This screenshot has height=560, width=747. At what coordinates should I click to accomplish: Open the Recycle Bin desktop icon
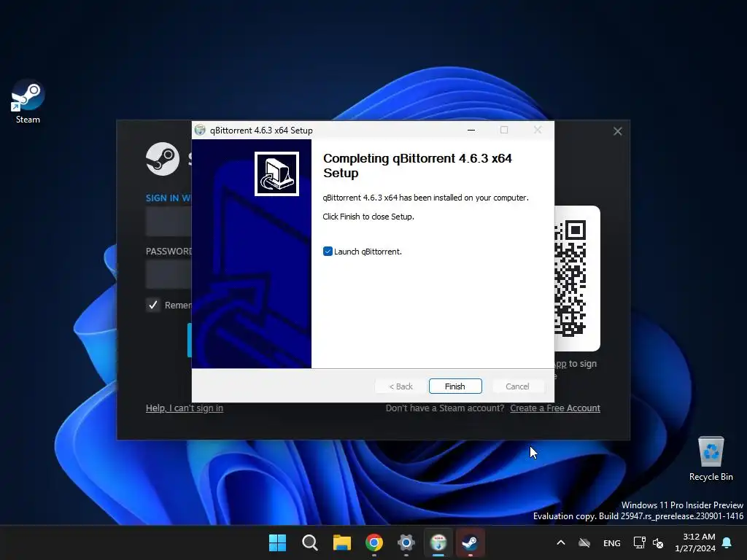point(711,458)
